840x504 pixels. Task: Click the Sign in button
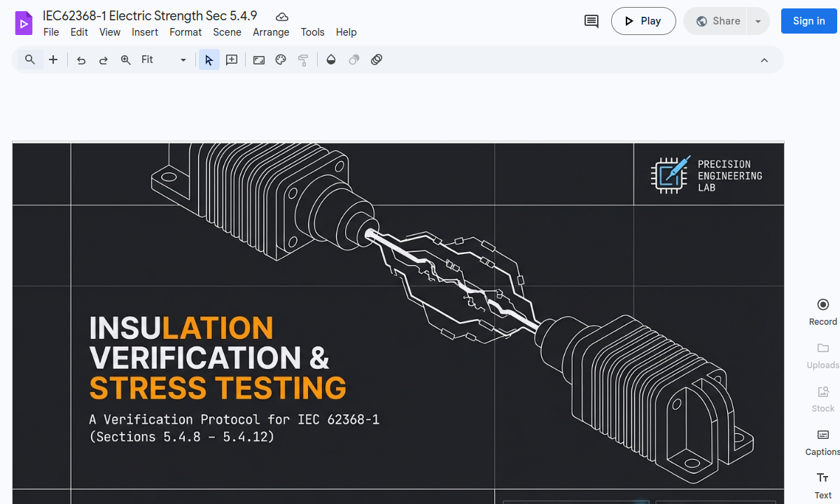coord(808,21)
